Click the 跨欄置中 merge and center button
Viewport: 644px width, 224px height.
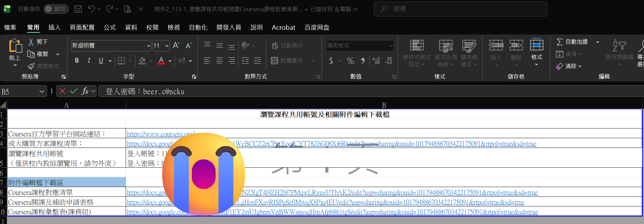pos(287,60)
